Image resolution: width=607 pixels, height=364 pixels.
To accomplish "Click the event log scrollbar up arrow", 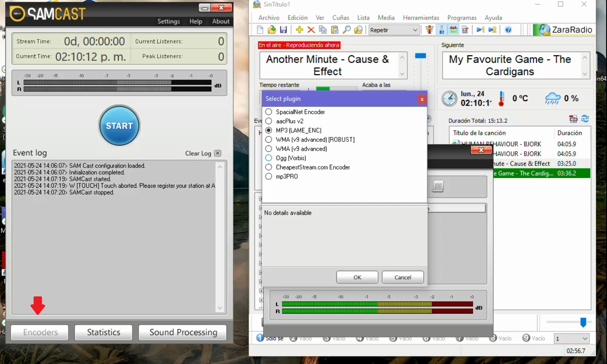I will coord(220,167).
